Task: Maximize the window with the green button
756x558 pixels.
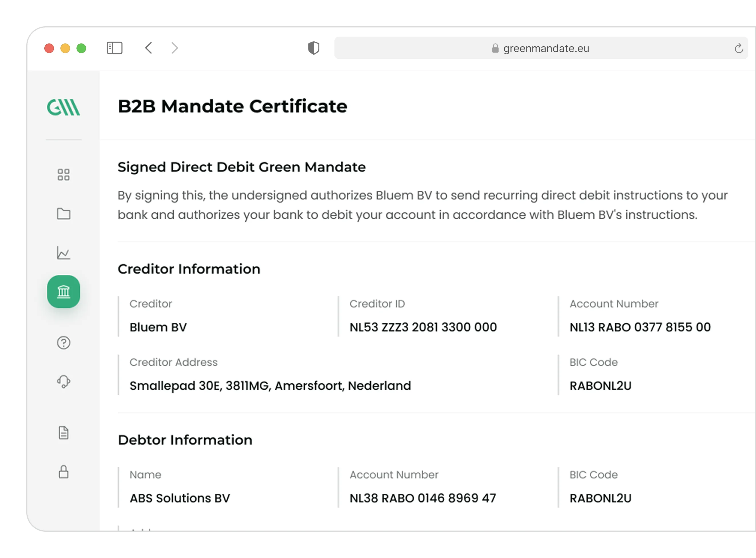Action: click(x=81, y=48)
